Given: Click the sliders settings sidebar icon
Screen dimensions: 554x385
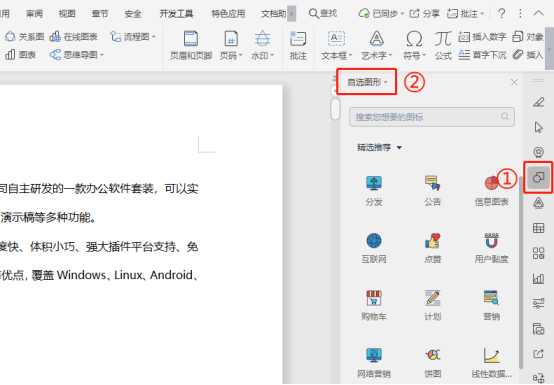Looking at the screenshot, I should [538, 303].
